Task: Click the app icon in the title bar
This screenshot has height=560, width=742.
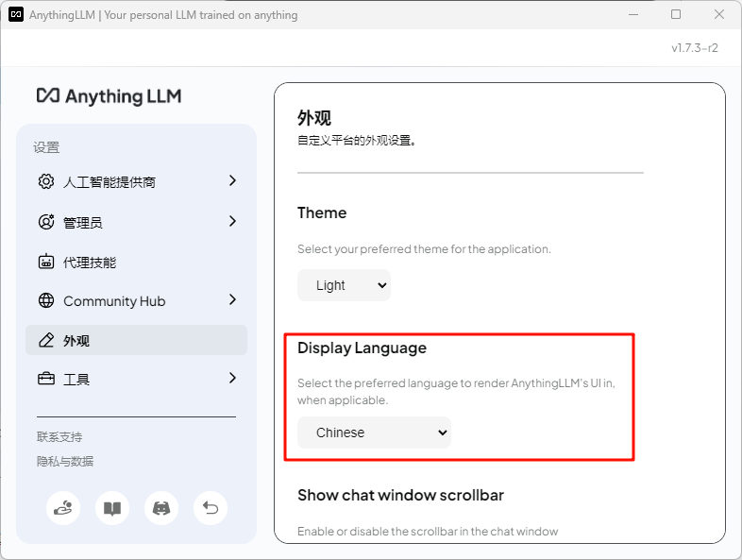Action: pyautogui.click(x=16, y=15)
